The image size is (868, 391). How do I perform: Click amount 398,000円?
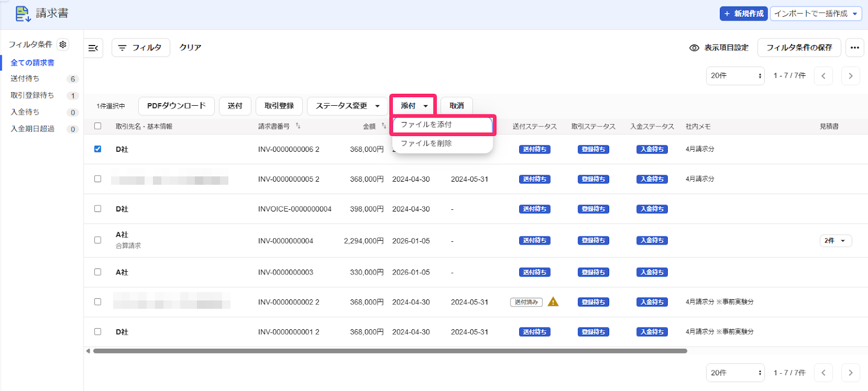pos(367,209)
